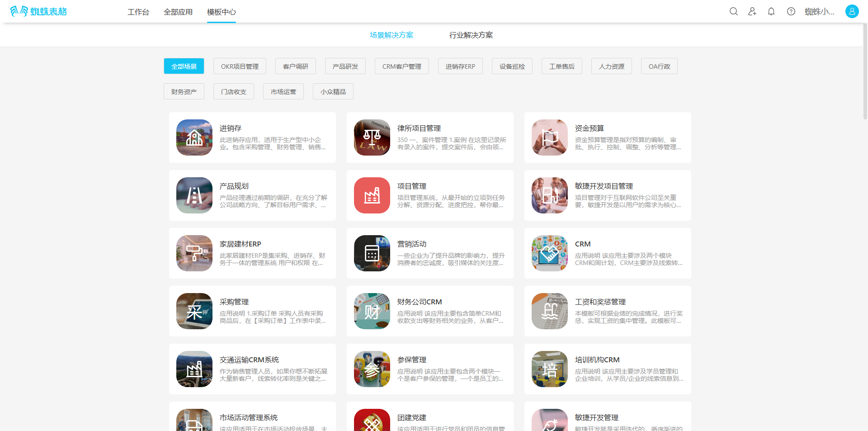Open the 敏捷开发项目管理 icon

(x=550, y=195)
